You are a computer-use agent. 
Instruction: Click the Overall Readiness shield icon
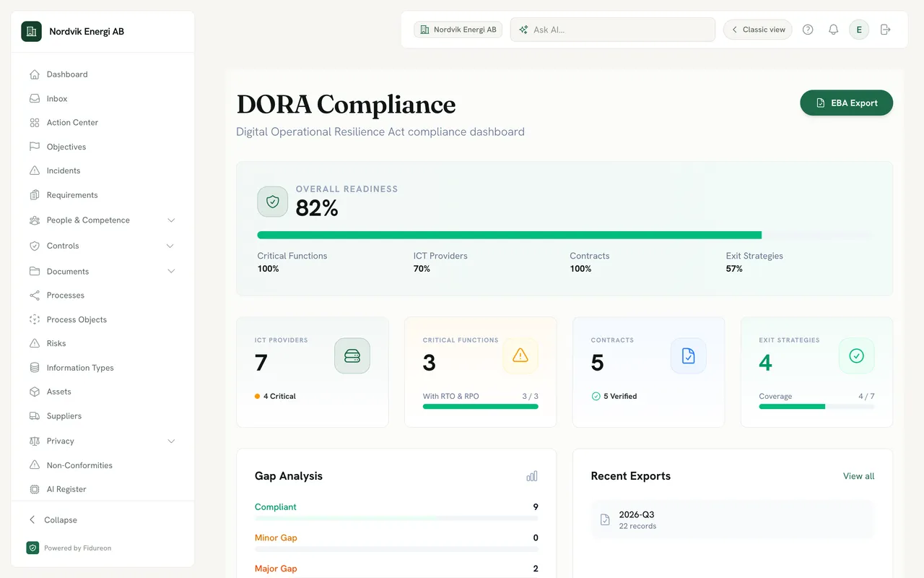pyautogui.click(x=273, y=202)
